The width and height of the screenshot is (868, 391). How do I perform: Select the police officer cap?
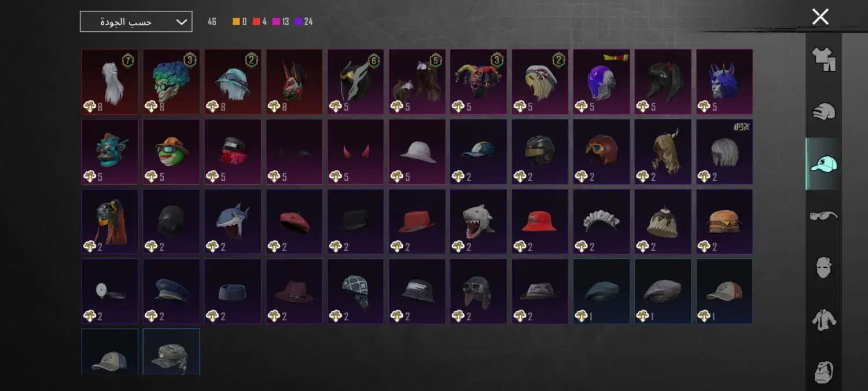pos(171,291)
